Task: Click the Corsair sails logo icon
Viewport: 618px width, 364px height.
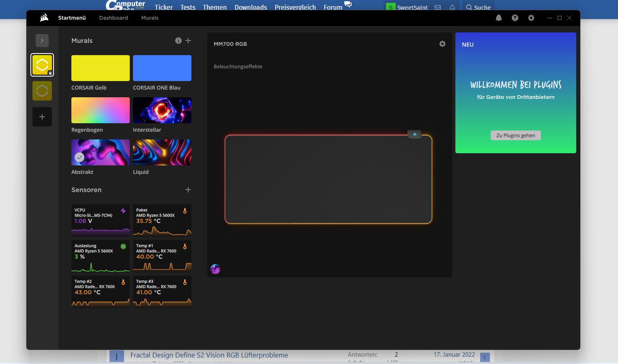Action: [x=44, y=17]
